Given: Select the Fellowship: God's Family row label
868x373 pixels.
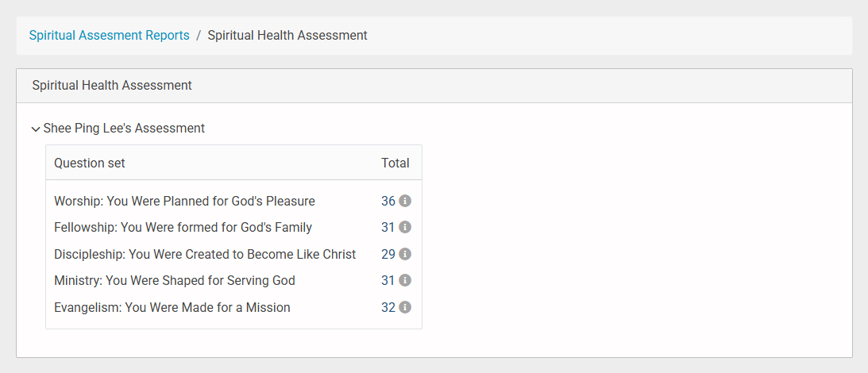Looking at the screenshot, I should tap(183, 227).
